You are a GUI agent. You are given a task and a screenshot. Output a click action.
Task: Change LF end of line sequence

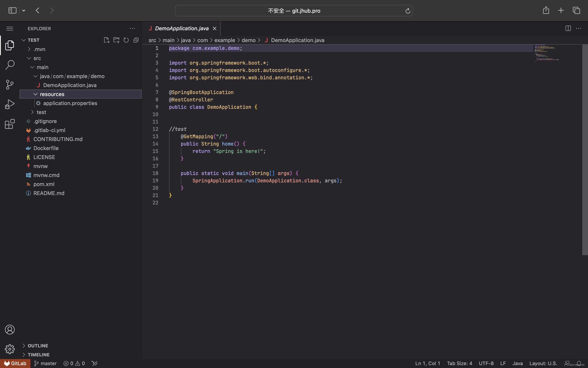click(x=503, y=363)
